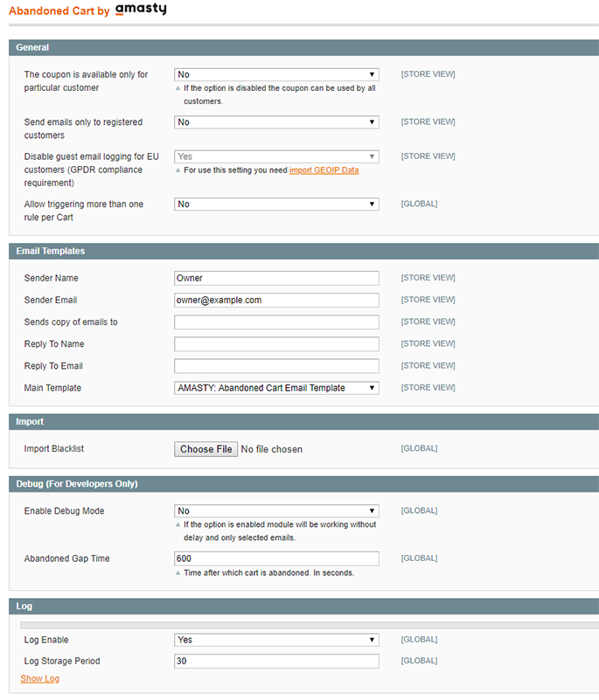Collapse the Email Templates section header
Image resolution: width=599 pixels, height=700 pixels.
tap(303, 251)
